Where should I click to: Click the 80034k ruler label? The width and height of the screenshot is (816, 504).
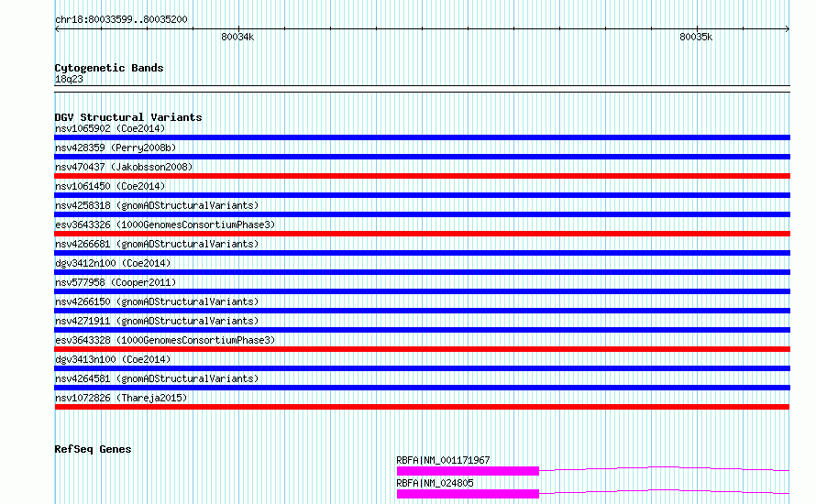pyautogui.click(x=237, y=37)
